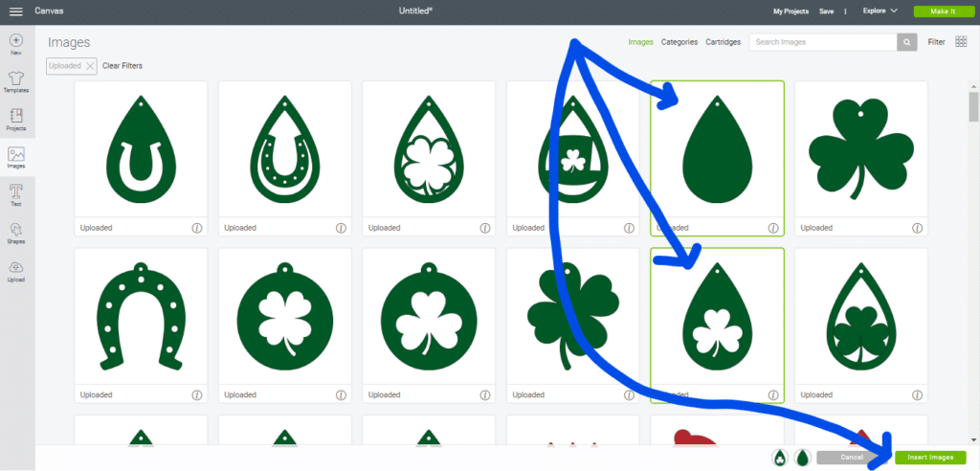980x471 pixels.
Task: Show info for four-leaf clover teardrop
Action: point(485,228)
